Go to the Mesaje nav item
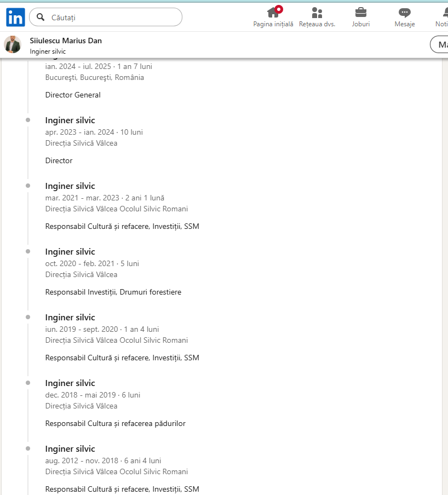This screenshot has width=448, height=495. point(404,17)
